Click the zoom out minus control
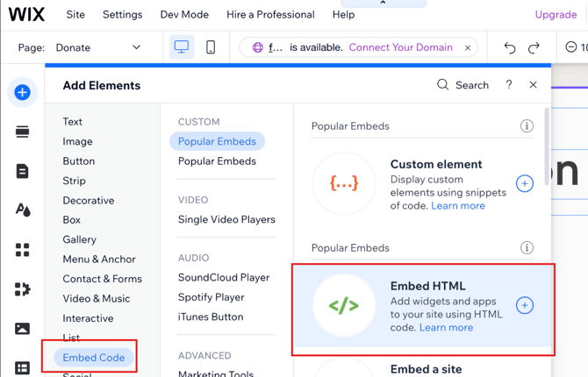Viewport: 588px width, 377px height. coord(571,47)
